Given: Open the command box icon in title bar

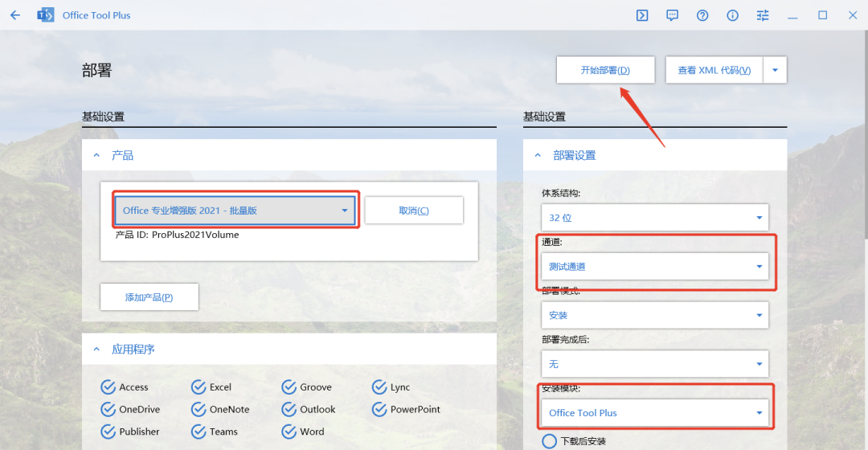Looking at the screenshot, I should tap(642, 15).
